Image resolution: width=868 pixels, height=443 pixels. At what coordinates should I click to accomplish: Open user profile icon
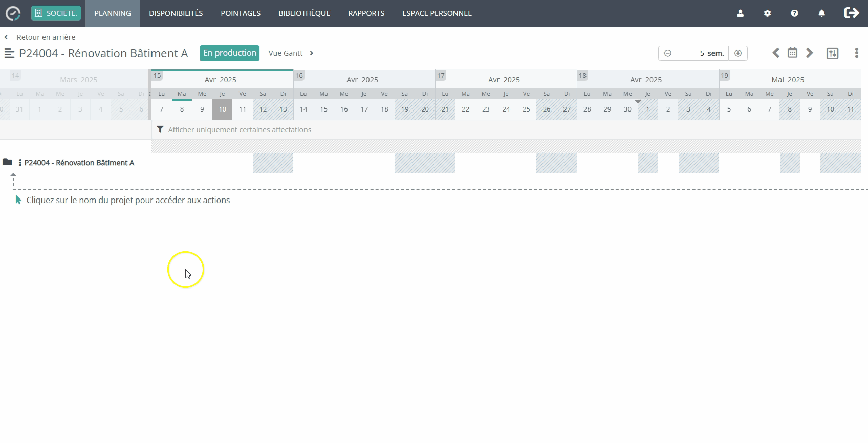point(740,13)
